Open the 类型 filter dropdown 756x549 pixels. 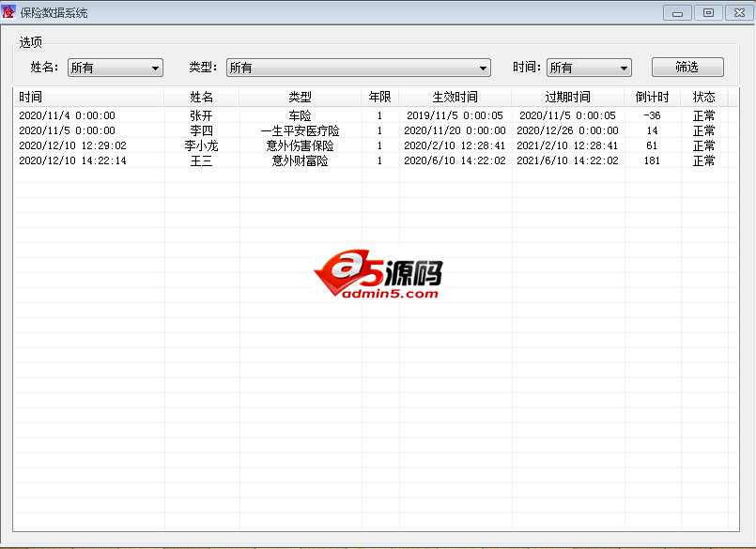[359, 68]
